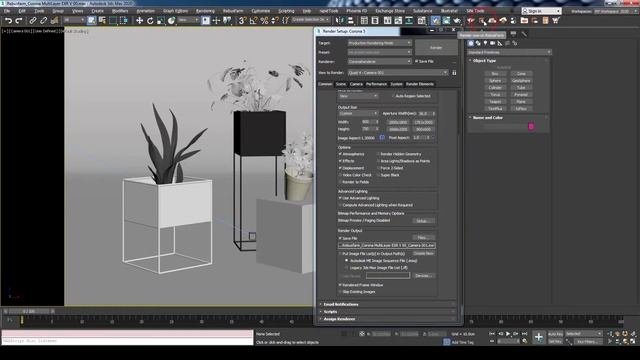Click the Render now on RebusFarm icon
The height and width of the screenshot is (360, 640).
[x=482, y=20]
